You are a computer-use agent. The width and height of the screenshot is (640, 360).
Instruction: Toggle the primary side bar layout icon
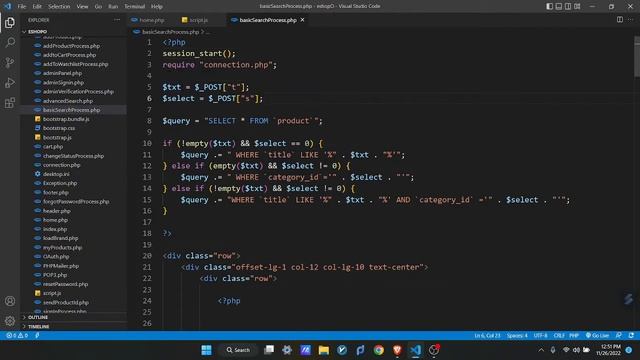coord(549,6)
